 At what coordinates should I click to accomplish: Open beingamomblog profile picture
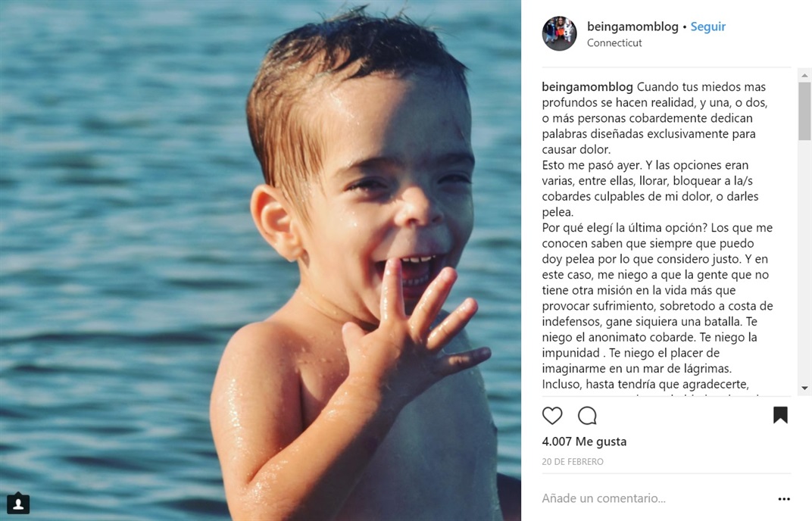(x=559, y=33)
